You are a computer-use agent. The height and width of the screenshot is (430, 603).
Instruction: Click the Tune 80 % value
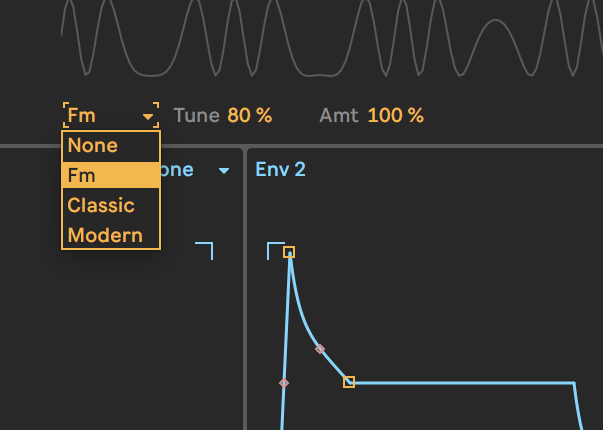pyautogui.click(x=249, y=115)
